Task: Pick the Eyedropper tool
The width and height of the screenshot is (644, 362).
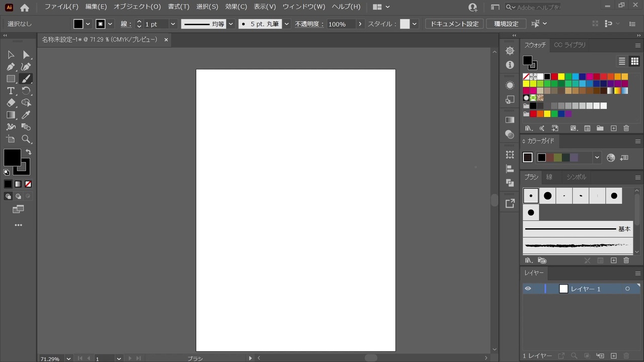Action: (x=26, y=115)
